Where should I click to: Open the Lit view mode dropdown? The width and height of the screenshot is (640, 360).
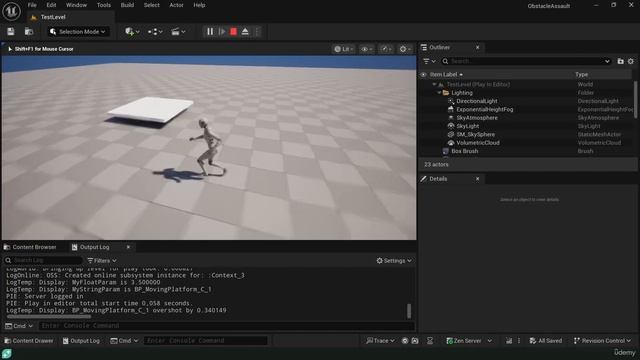(x=344, y=49)
